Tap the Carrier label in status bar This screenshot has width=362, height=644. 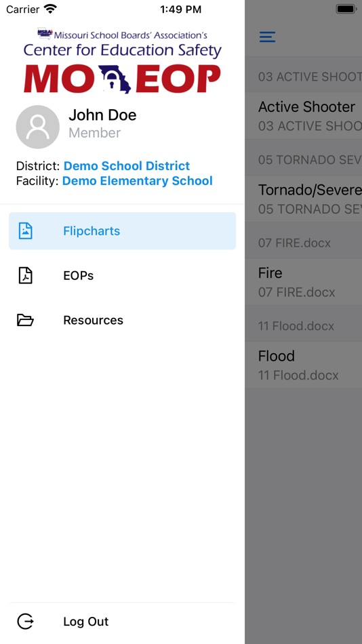coord(23,9)
